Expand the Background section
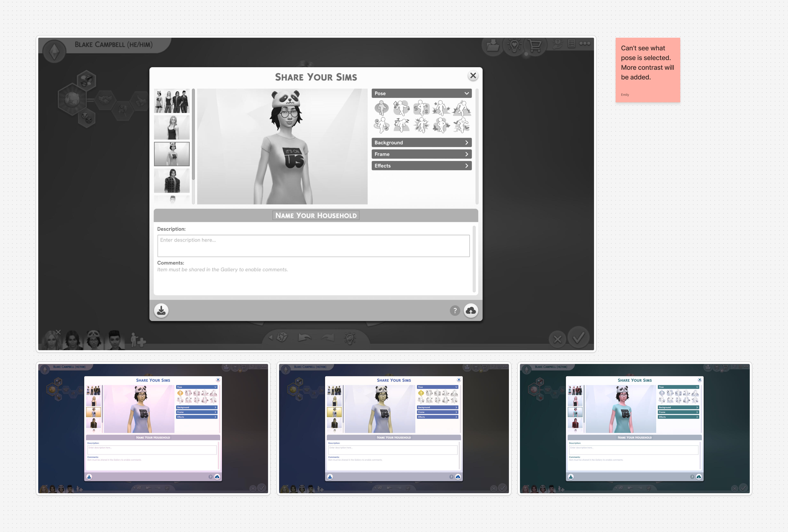 click(x=421, y=142)
